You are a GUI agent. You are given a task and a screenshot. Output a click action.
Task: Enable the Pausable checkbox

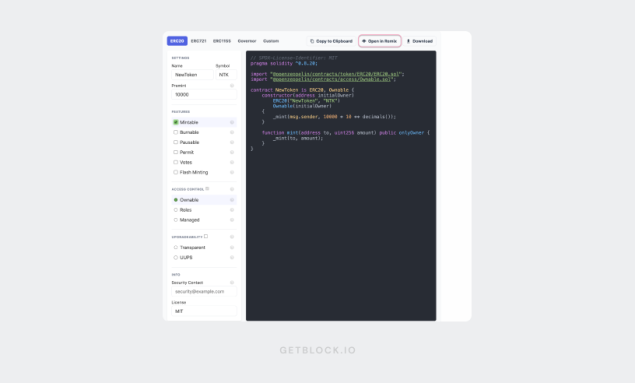176,142
